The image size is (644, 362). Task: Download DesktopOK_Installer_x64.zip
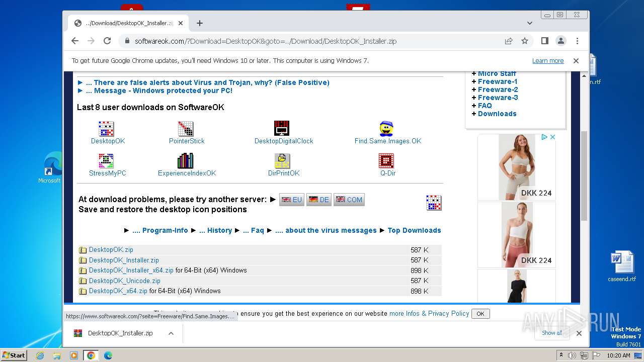coord(131,270)
